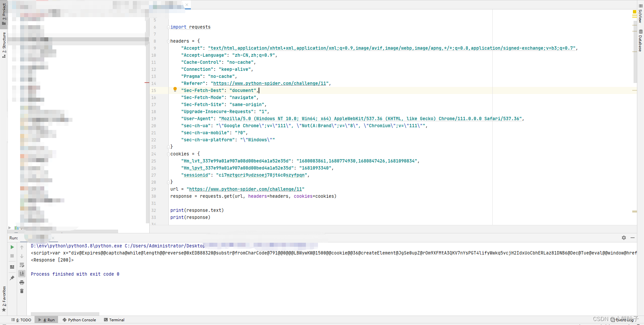The width and height of the screenshot is (644, 325).
Task: Close the Run configuration tab
Action: 53,238
